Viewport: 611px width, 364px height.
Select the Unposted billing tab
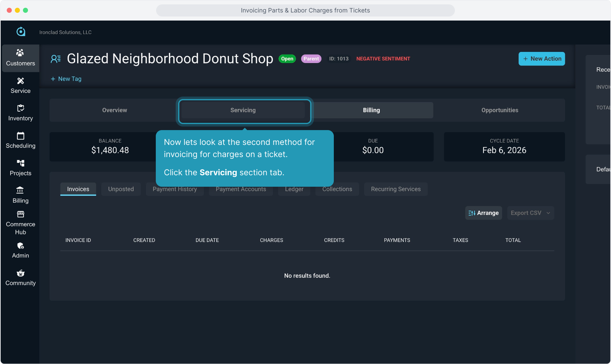point(121,189)
